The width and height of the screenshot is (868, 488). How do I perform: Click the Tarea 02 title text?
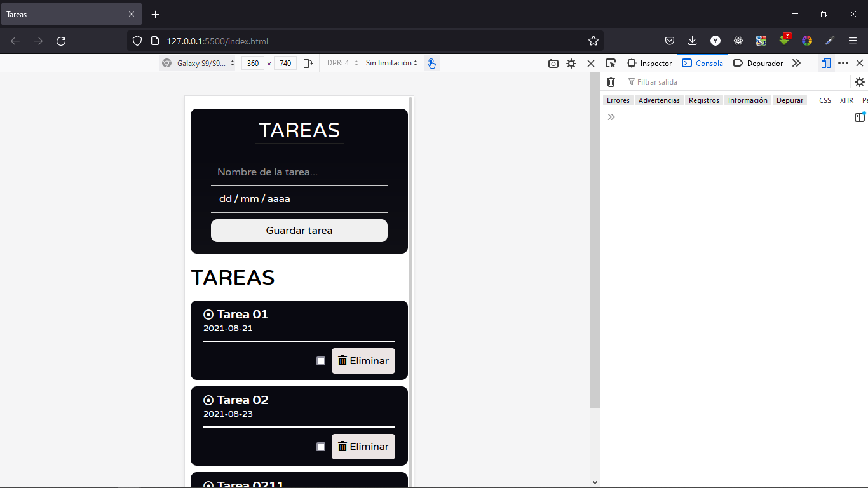pos(243,400)
